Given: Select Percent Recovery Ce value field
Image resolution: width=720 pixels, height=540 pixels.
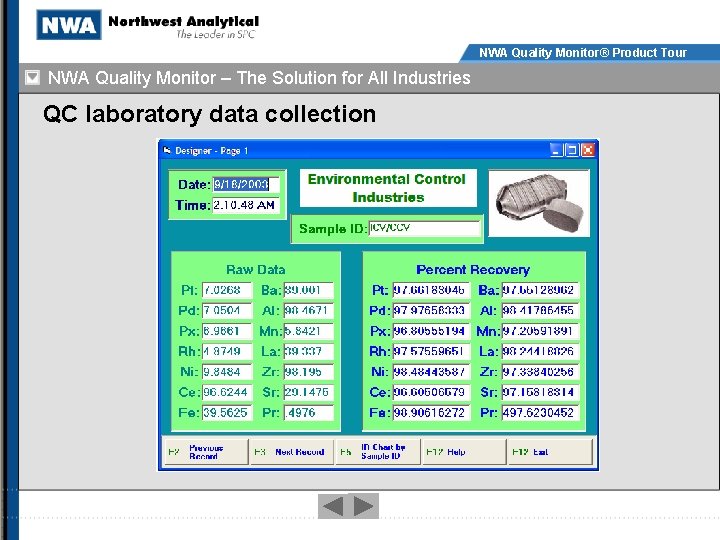Looking at the screenshot, I should coord(431,392).
